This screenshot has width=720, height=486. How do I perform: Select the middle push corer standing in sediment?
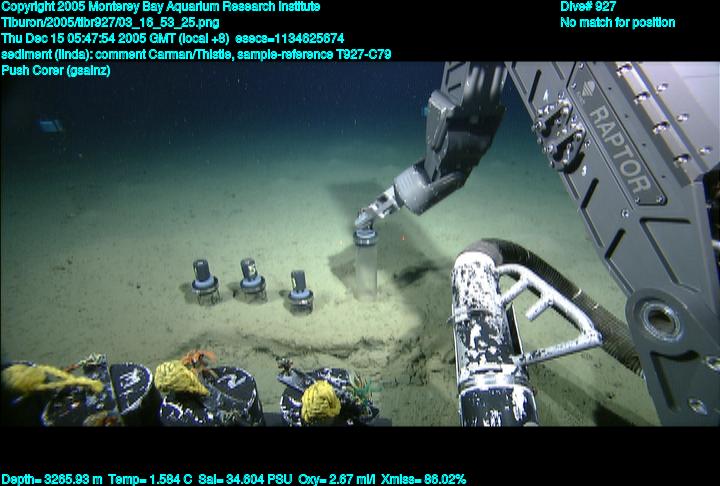click(x=251, y=279)
